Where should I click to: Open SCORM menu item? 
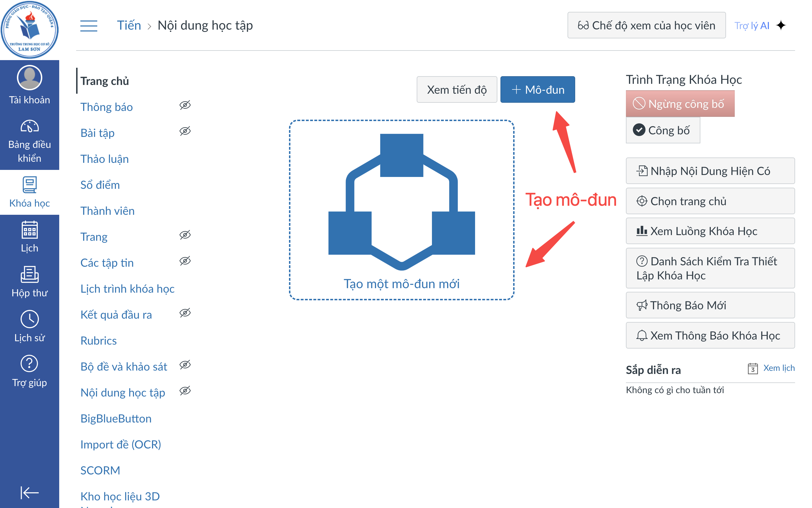(100, 470)
